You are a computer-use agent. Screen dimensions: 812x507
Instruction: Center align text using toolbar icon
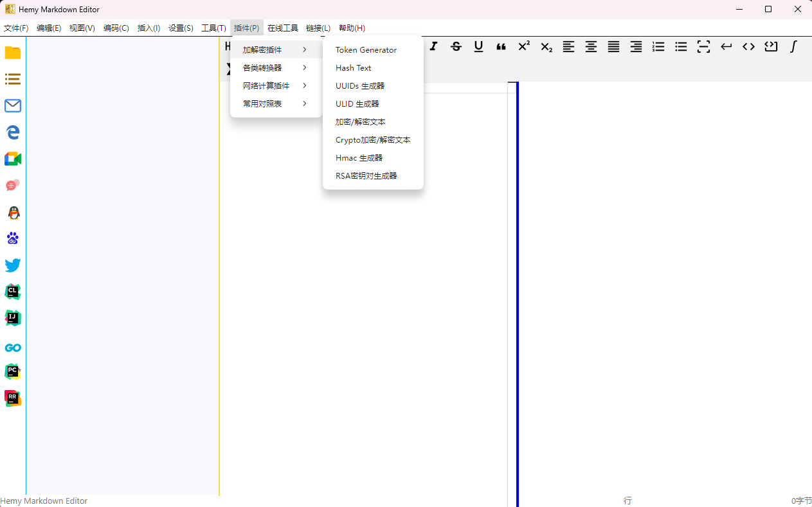[591, 46]
